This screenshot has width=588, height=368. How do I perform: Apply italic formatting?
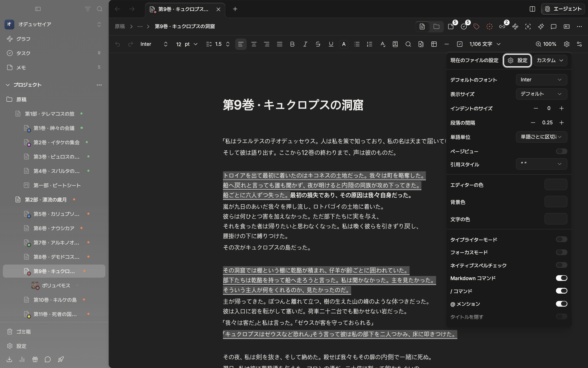(x=305, y=44)
